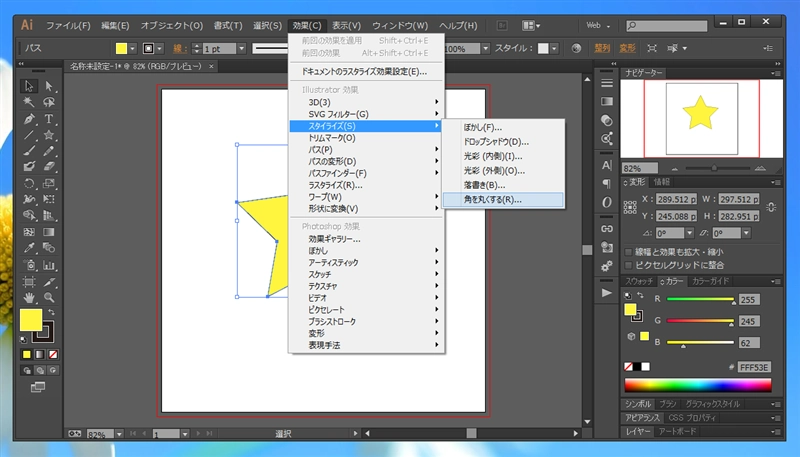Click the color spectrum bar

[697, 385]
